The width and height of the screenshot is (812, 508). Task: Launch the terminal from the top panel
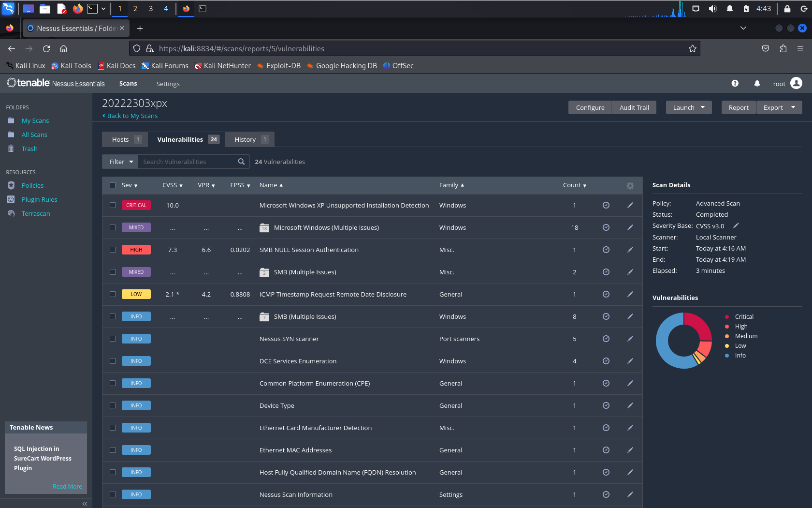[92, 9]
